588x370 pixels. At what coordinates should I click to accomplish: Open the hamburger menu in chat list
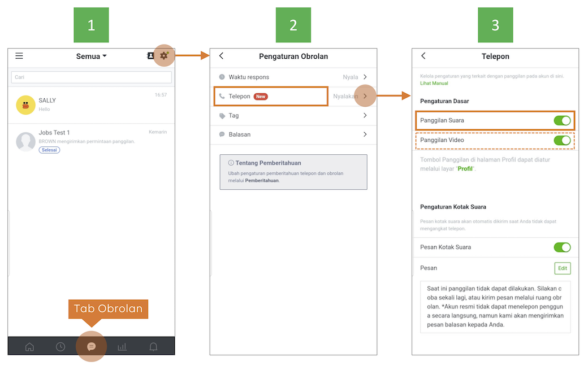click(x=19, y=56)
